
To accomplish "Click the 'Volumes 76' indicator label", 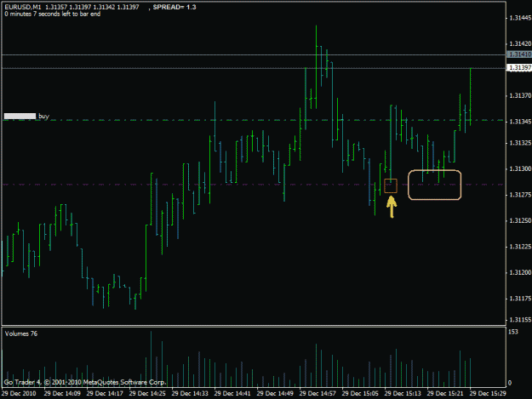I will click(x=21, y=333).
